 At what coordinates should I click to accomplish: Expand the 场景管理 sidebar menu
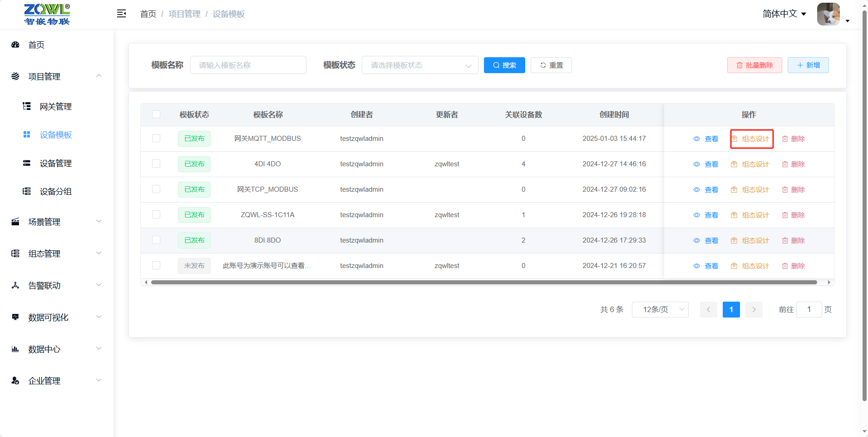click(x=56, y=222)
